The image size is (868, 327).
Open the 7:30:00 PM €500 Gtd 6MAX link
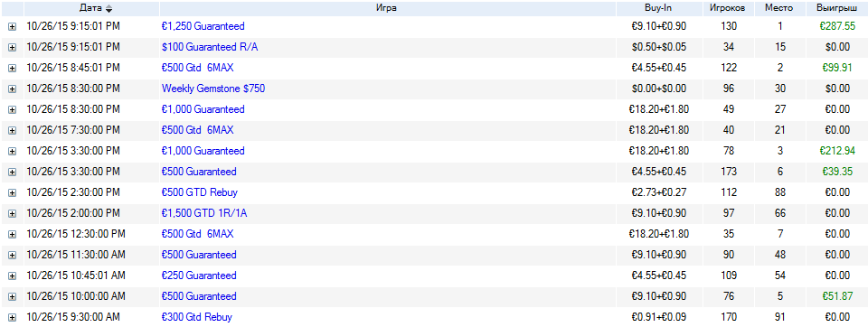click(198, 130)
